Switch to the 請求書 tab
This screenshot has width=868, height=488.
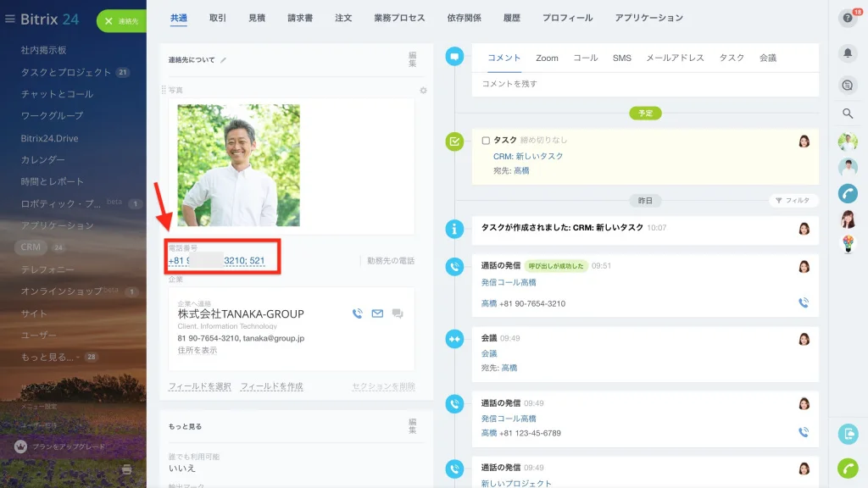click(x=300, y=18)
